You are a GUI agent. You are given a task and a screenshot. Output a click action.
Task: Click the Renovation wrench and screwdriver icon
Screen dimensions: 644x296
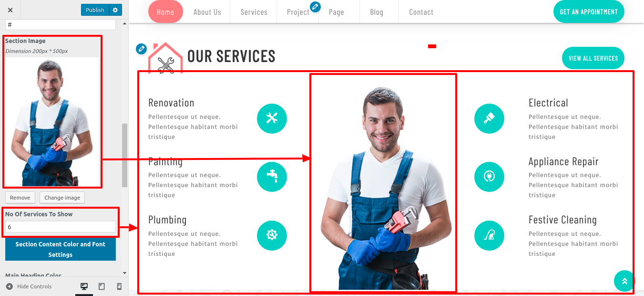[x=272, y=118]
